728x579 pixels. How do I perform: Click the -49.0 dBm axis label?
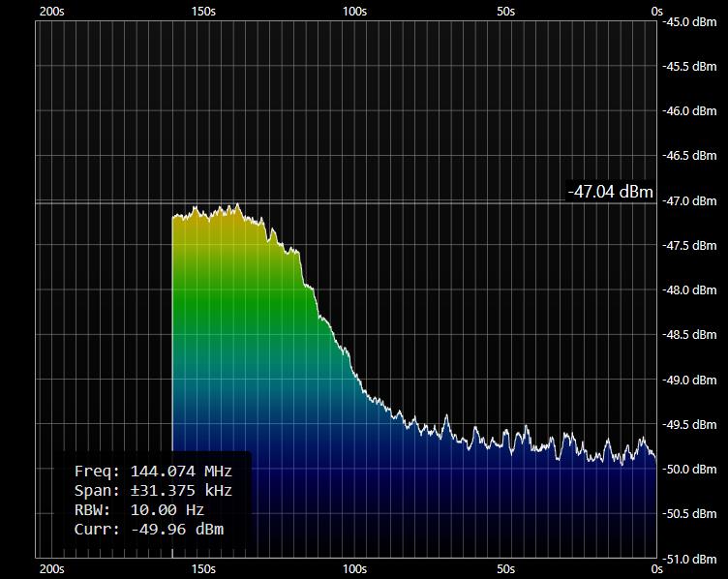click(x=689, y=381)
